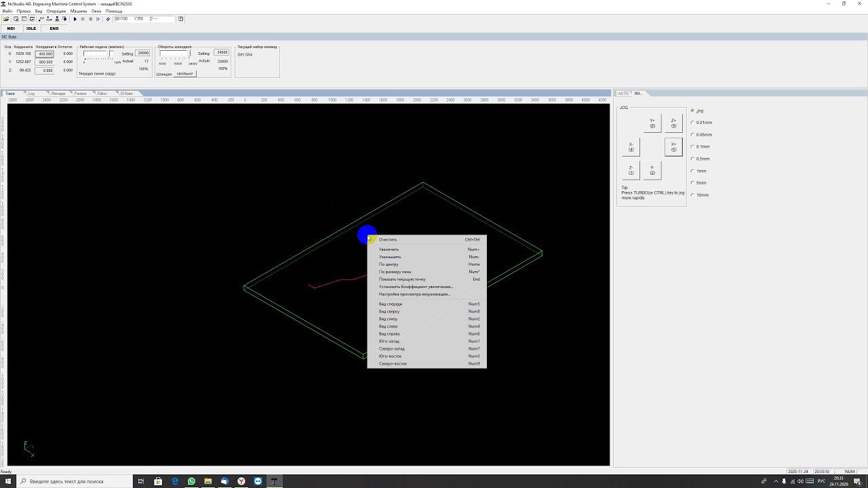
Task: Click the Z- (1) jog button
Action: tap(631, 170)
